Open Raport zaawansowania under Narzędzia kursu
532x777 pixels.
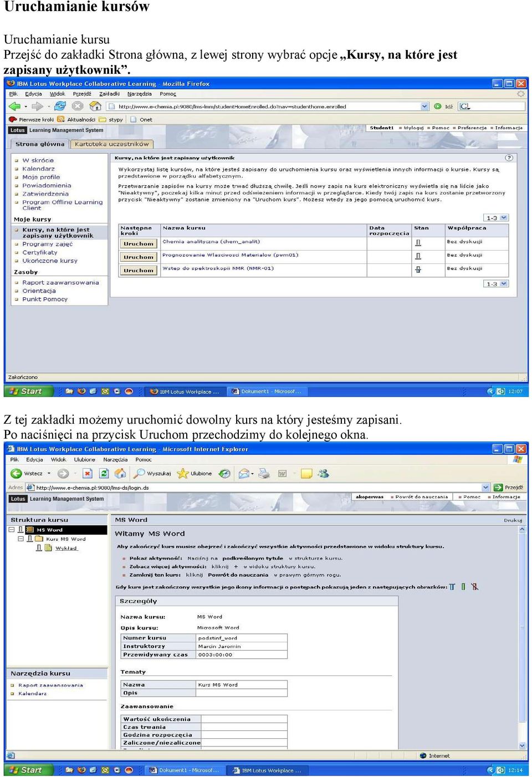pos(50,685)
